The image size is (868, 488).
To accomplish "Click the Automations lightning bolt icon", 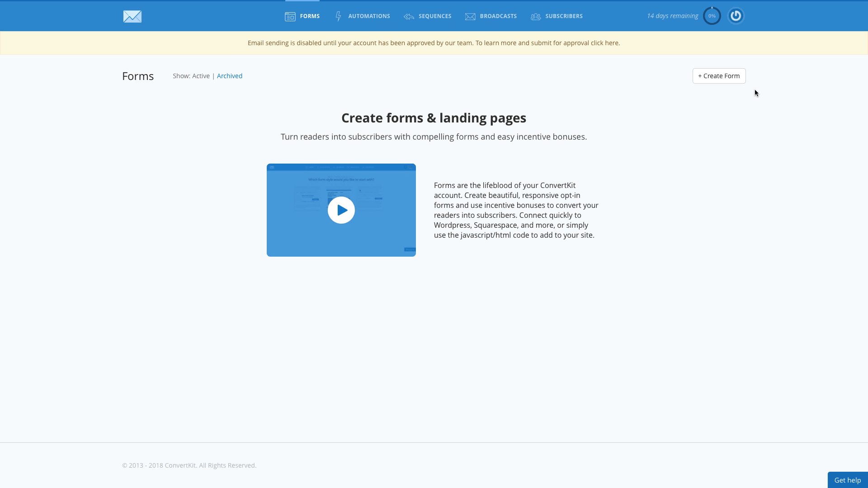I will tap(338, 17).
